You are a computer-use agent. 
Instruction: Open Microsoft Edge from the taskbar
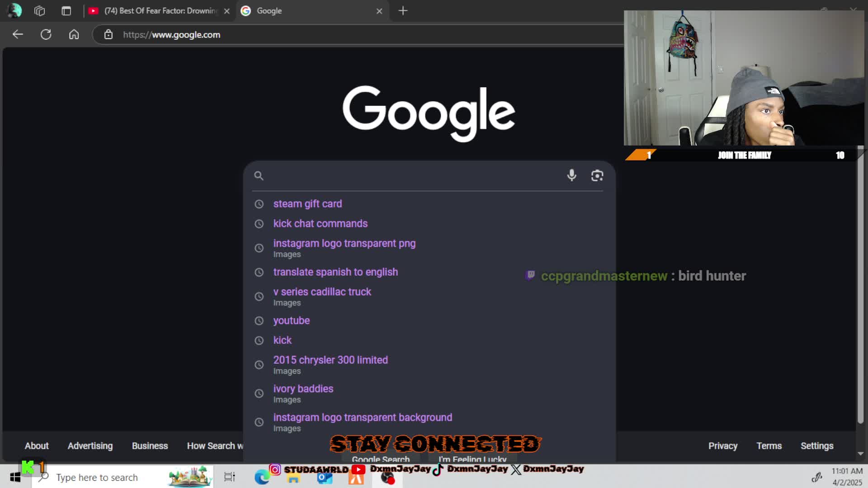pyautogui.click(x=262, y=477)
